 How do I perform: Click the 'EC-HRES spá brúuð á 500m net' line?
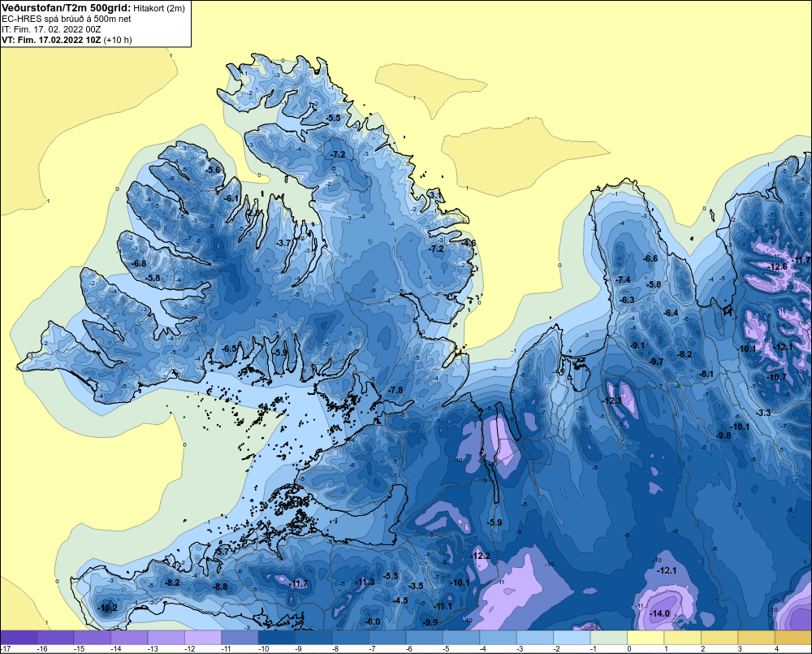(67, 19)
